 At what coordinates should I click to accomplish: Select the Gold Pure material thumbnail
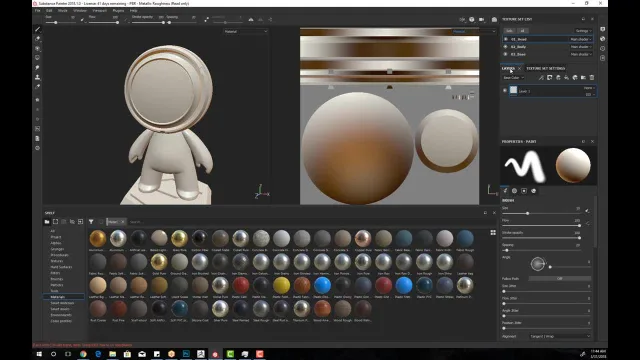point(159,262)
